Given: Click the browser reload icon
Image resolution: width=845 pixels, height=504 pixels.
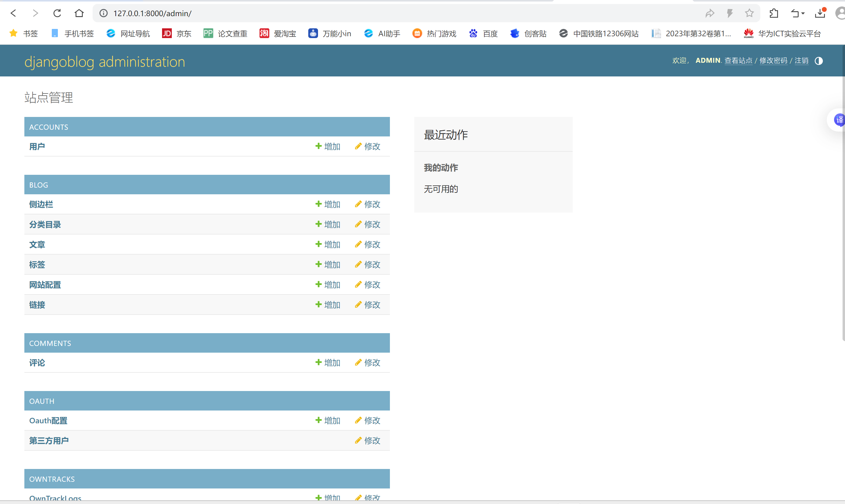Looking at the screenshot, I should [57, 13].
